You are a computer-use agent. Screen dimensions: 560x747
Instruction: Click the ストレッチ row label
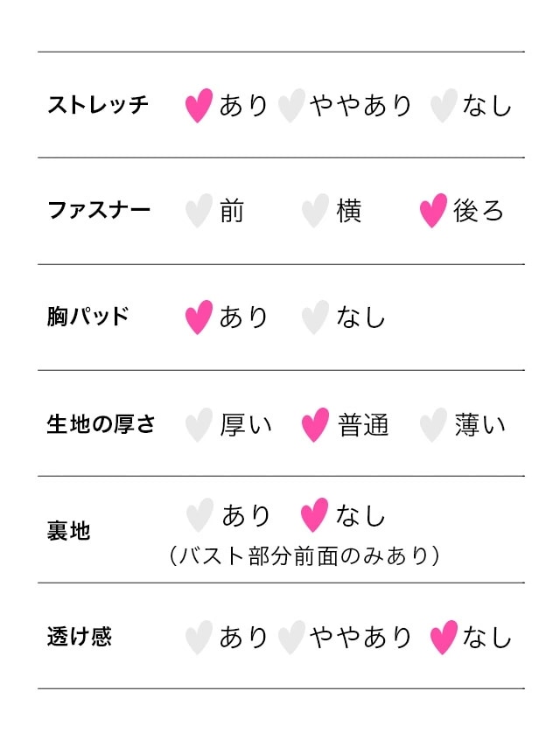click(98, 105)
